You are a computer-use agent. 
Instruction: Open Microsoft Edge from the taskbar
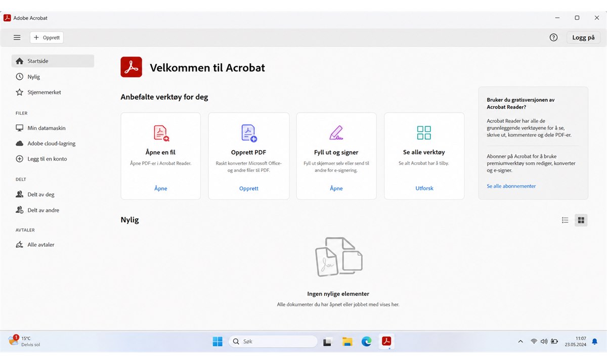click(x=367, y=342)
